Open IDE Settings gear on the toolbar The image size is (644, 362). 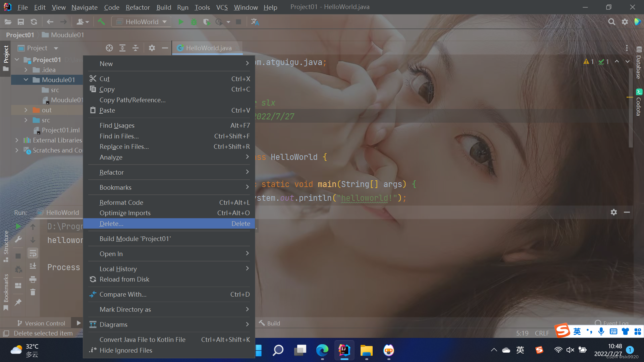tap(625, 21)
